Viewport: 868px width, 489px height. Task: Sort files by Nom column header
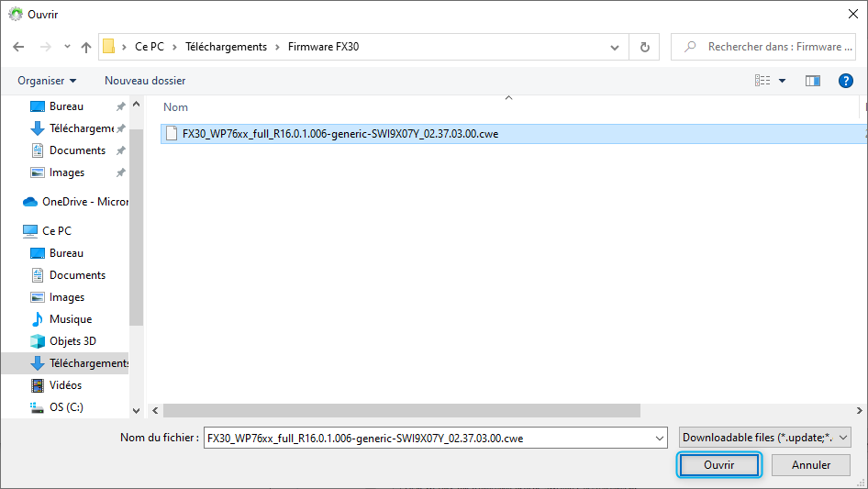pyautogui.click(x=175, y=107)
